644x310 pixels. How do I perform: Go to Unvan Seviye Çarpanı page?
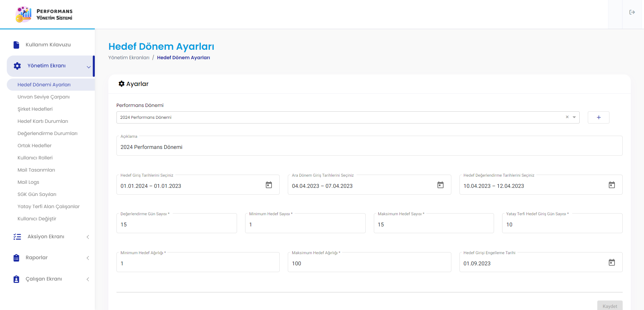[x=44, y=97]
